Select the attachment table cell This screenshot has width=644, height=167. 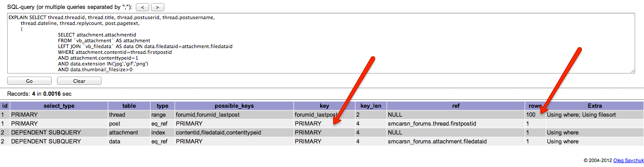(x=129, y=132)
